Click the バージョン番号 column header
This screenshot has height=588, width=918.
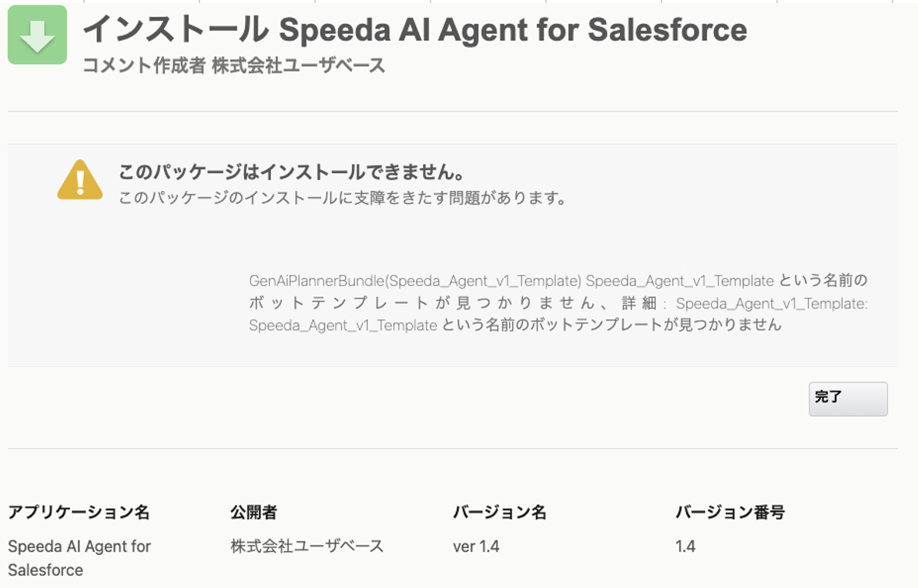tap(730, 512)
